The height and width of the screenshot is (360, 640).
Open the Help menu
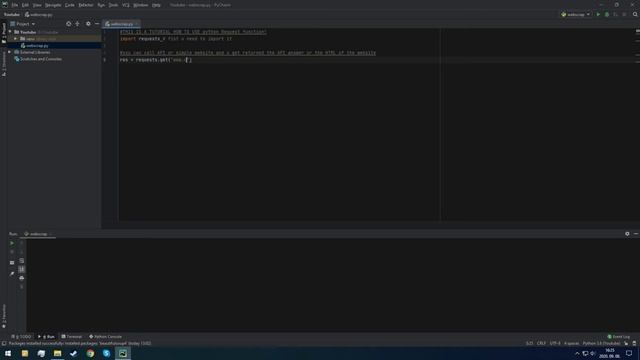[x=156, y=5]
